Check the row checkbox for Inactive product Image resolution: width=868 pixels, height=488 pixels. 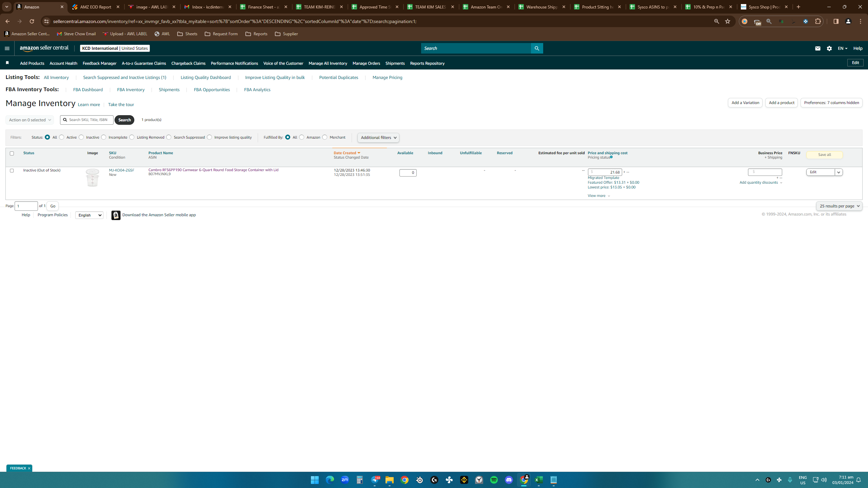coord(12,170)
